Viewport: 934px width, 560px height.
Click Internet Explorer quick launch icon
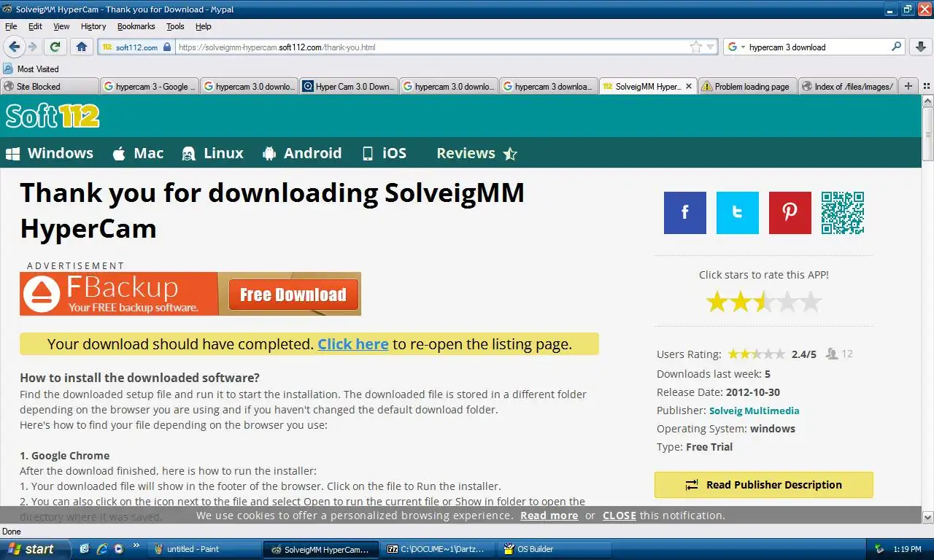point(102,549)
